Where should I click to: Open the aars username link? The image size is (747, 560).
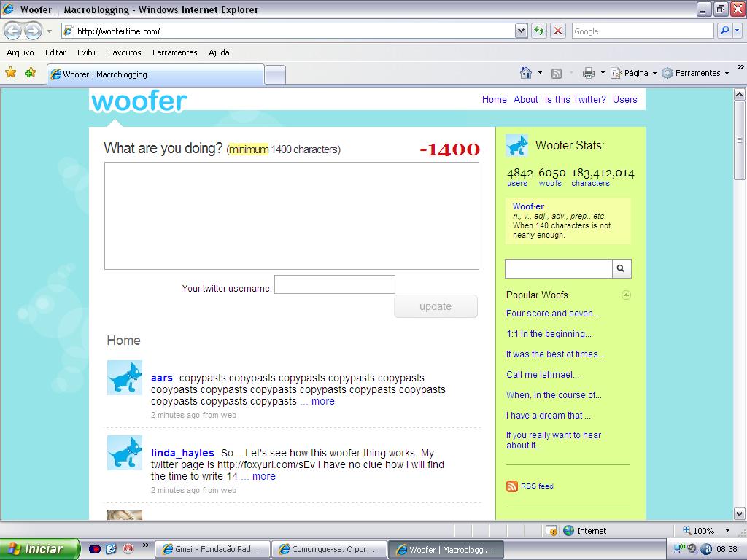coord(161,378)
